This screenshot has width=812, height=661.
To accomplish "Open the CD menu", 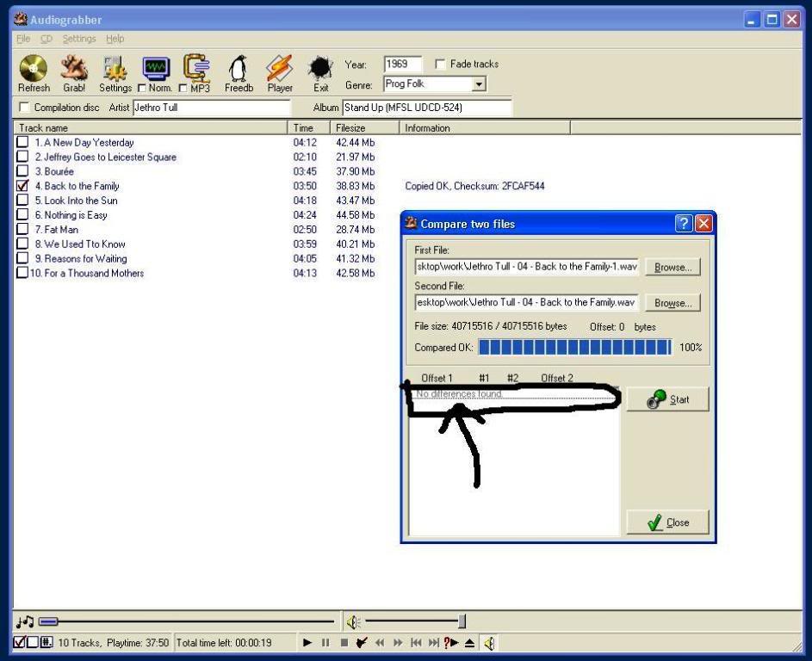I will coord(46,39).
